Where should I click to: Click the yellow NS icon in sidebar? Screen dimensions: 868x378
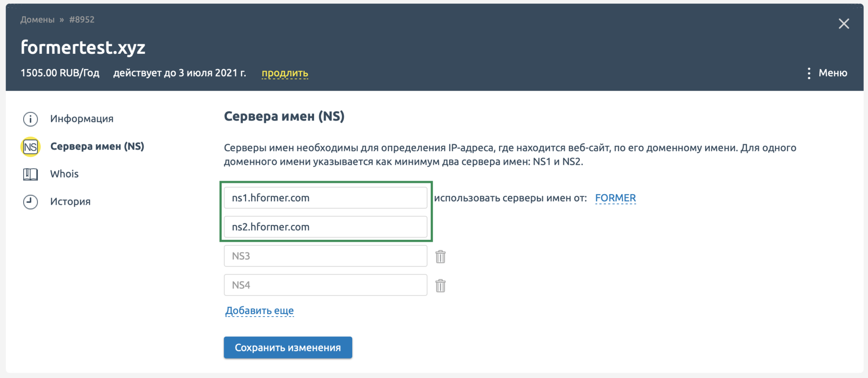point(31,147)
